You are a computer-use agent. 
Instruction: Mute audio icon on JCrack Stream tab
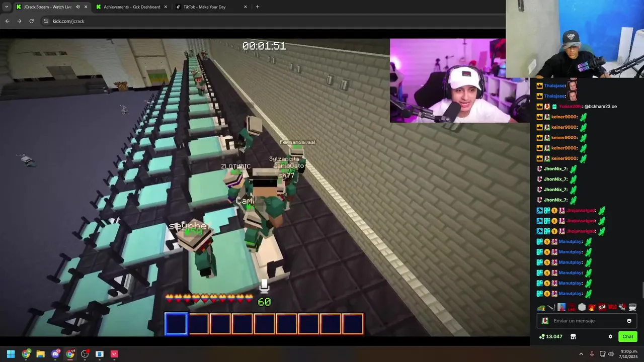click(x=77, y=7)
